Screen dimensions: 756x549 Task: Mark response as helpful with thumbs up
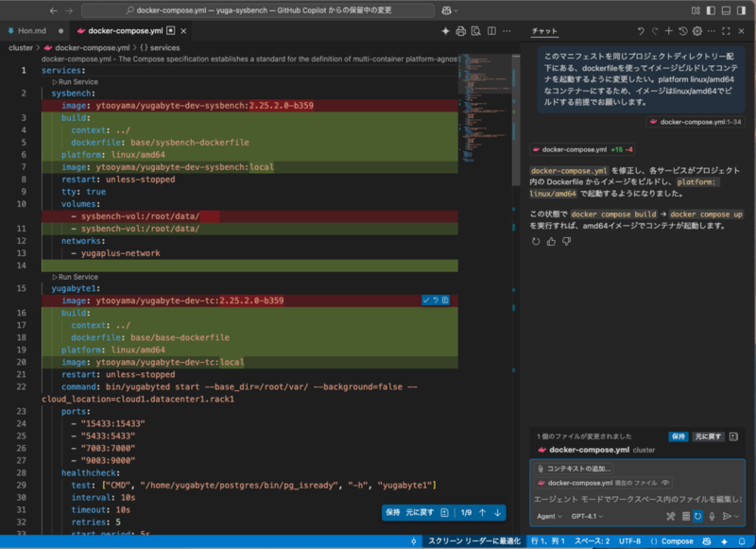[x=551, y=242]
